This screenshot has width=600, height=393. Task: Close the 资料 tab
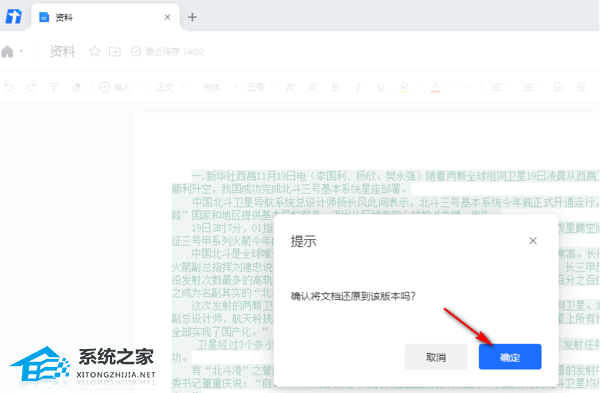pos(167,17)
